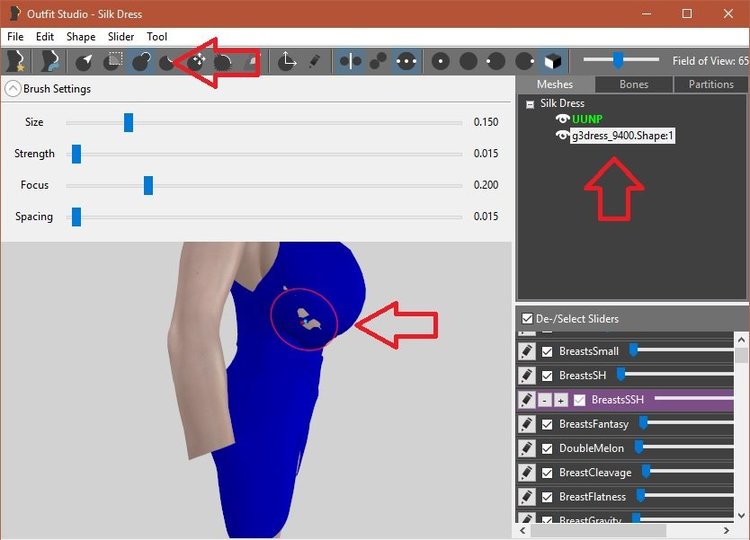Toggle the De-/Select Sliders checkbox
The width and height of the screenshot is (750, 540).
coord(527,319)
